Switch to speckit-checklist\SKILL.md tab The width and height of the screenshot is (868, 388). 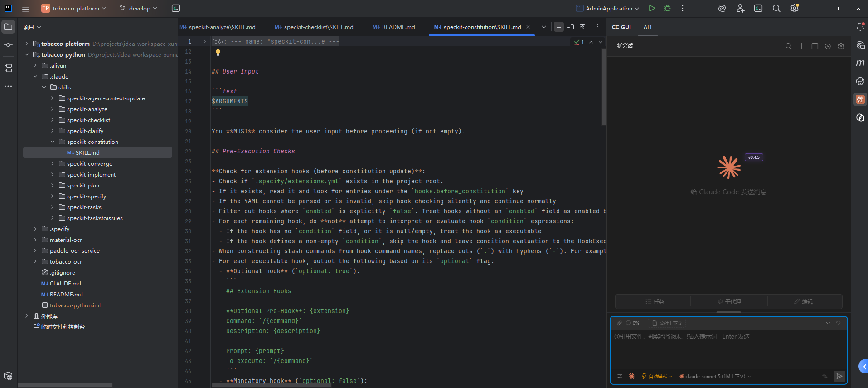tap(314, 27)
